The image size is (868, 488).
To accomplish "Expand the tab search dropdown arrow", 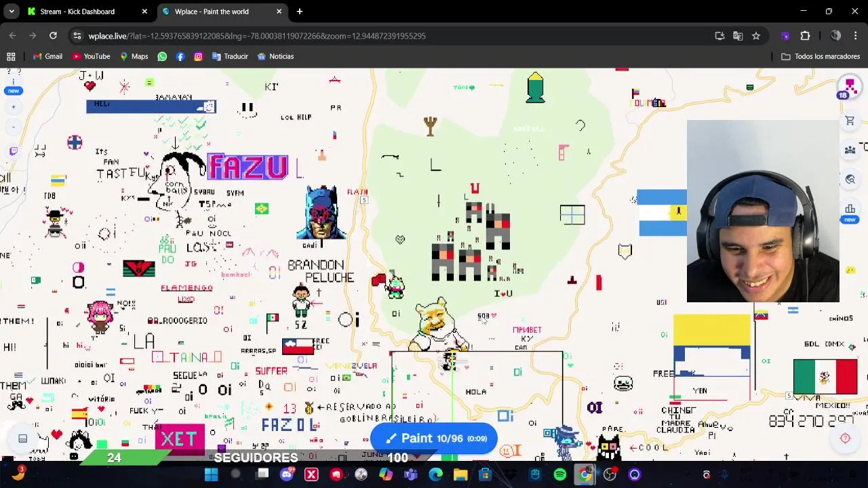I will coord(12,12).
